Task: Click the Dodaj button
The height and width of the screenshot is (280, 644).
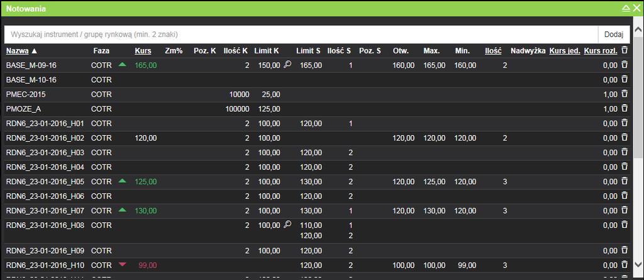Action: click(x=614, y=35)
